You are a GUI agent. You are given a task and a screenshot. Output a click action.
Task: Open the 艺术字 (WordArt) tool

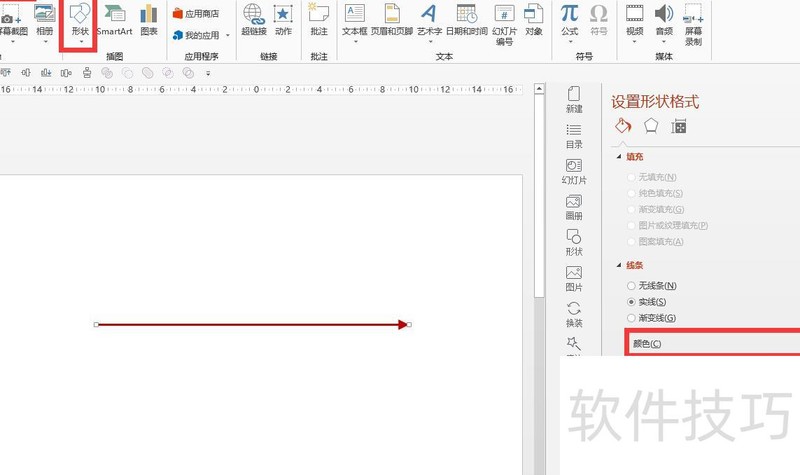[x=429, y=21]
